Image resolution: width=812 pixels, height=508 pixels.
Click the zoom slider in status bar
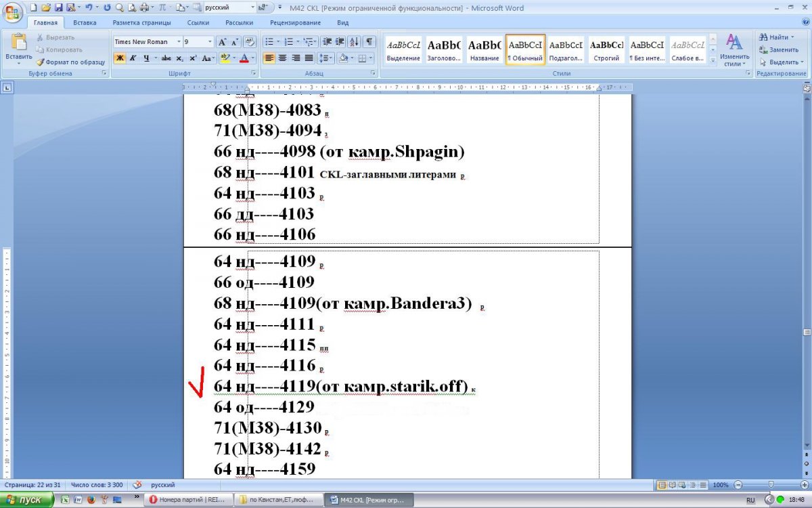coord(770,485)
